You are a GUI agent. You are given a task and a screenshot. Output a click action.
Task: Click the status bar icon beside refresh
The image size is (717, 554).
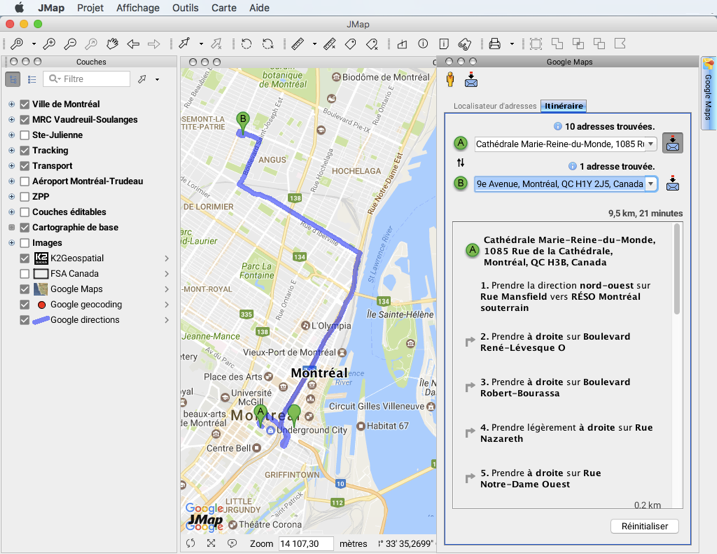click(211, 543)
